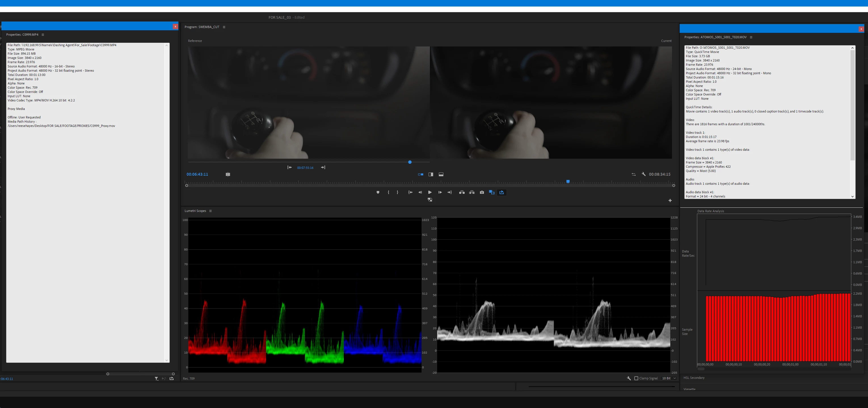Open Program: SWEMBA_CUT panel menu
Image resolution: width=868 pixels, height=408 pixels.
(x=224, y=27)
